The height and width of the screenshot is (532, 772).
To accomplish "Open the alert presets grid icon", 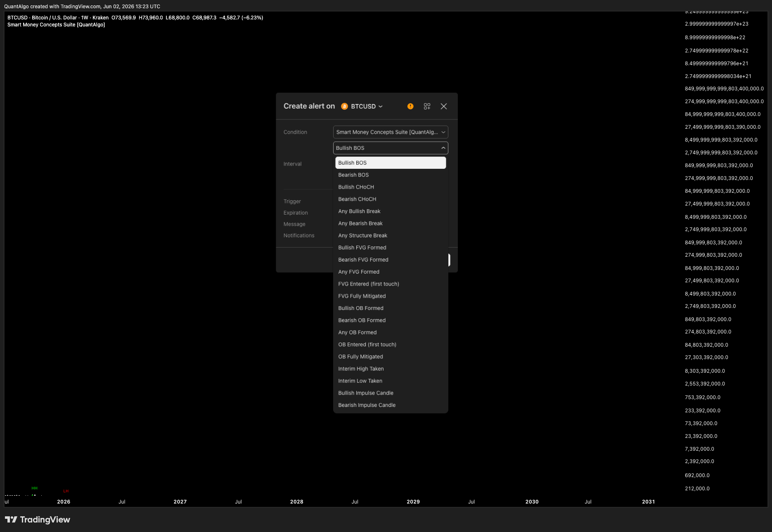I will coord(427,106).
